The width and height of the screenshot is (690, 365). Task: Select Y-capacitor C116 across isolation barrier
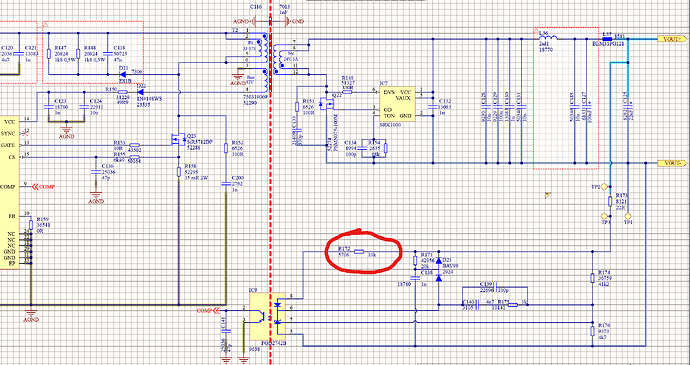click(270, 21)
